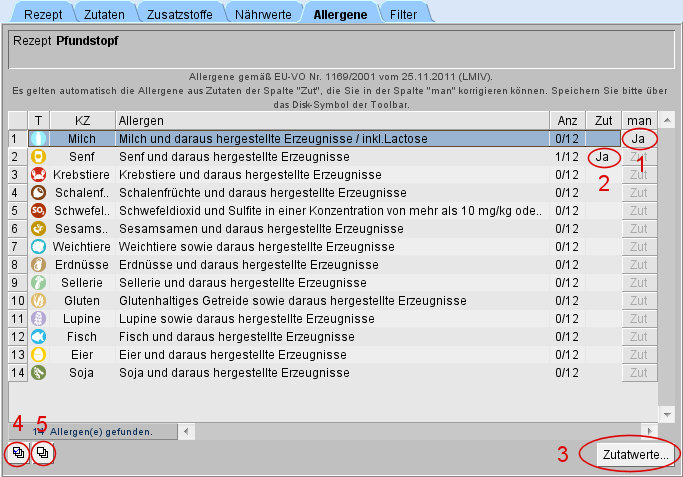Click the Milch allergen icon
The width and height of the screenshot is (683, 477).
point(38,139)
